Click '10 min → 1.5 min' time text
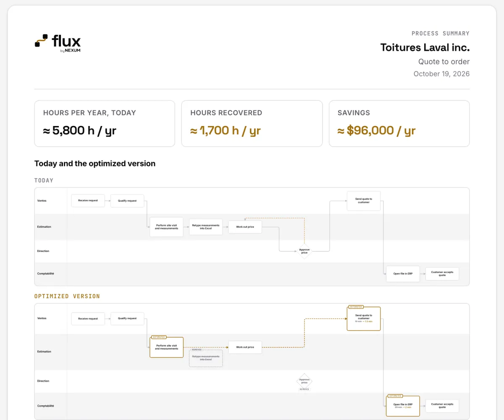The height and width of the screenshot is (420, 504). 363,322
